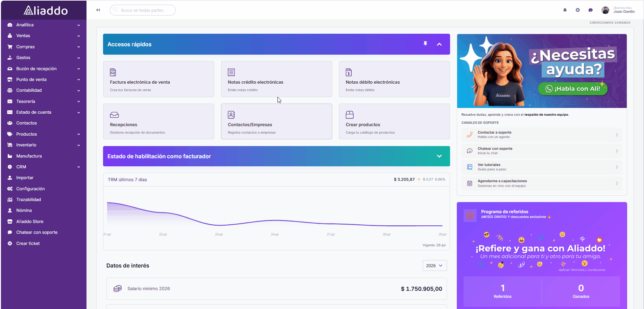Image resolution: width=644 pixels, height=309 pixels.
Task: Click the Aplican Términos y Condiciones text
Action: coord(582,270)
